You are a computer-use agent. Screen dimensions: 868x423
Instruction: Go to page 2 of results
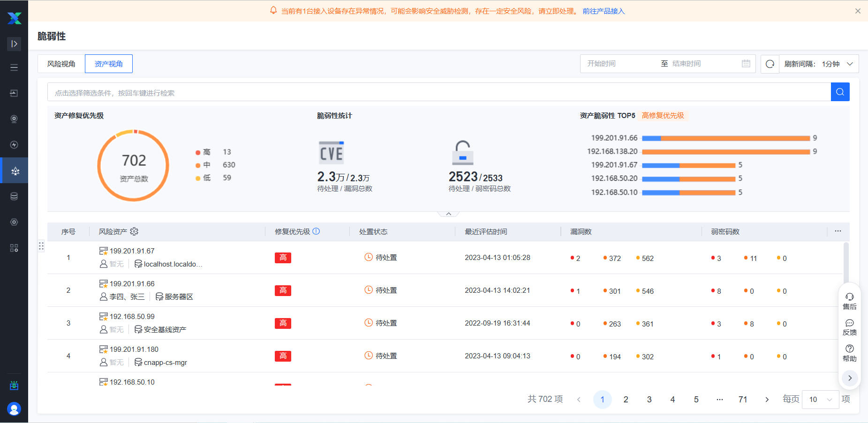[x=626, y=400]
